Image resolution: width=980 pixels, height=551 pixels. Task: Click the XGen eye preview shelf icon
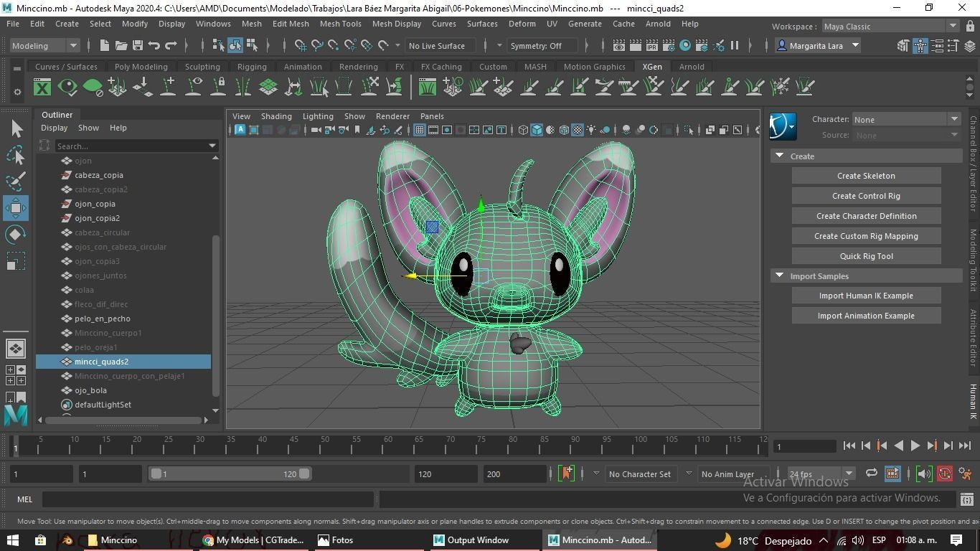(x=67, y=88)
